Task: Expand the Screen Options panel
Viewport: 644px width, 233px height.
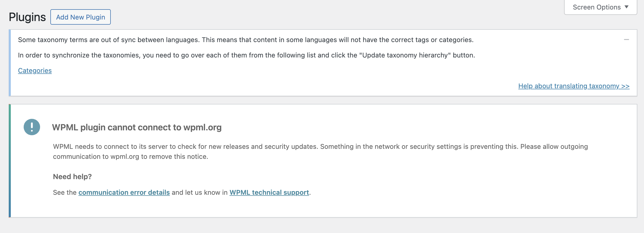Action: [x=596, y=7]
